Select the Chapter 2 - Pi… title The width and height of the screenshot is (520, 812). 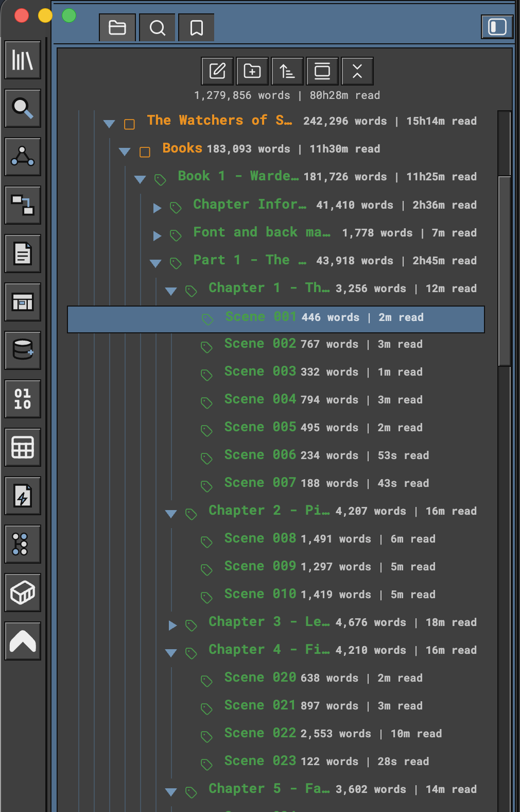pyautogui.click(x=269, y=511)
